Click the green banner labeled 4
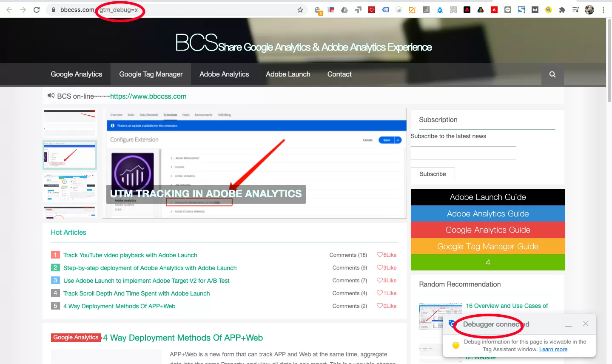 pos(488,262)
